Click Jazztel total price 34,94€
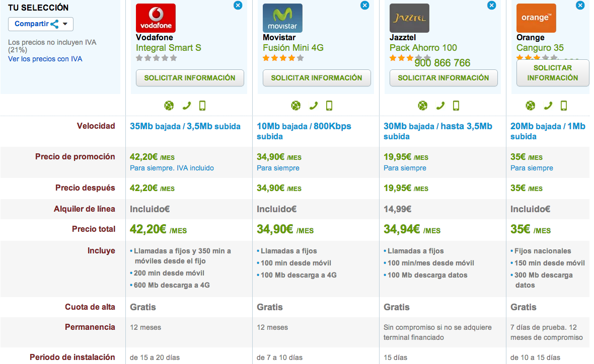This screenshot has width=594, height=364. coord(412,229)
